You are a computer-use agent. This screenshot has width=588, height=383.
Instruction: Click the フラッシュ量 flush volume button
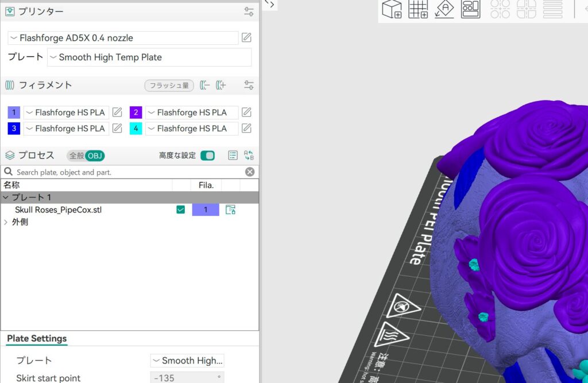click(169, 86)
